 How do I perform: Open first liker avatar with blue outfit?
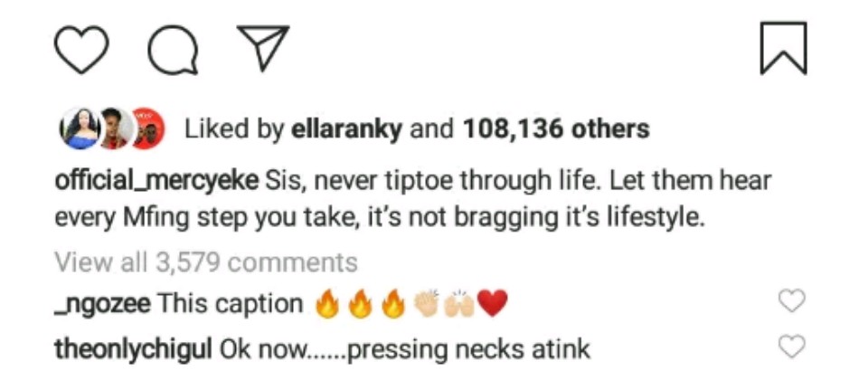coord(80,129)
